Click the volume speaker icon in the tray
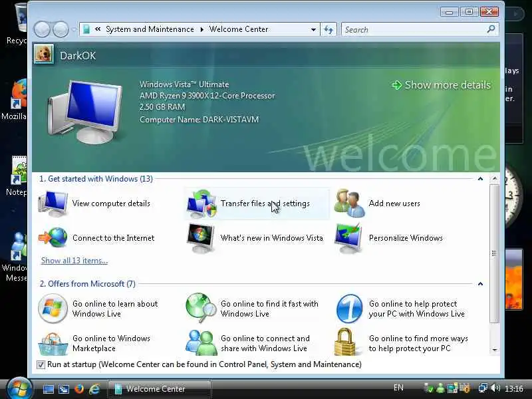 click(x=495, y=388)
